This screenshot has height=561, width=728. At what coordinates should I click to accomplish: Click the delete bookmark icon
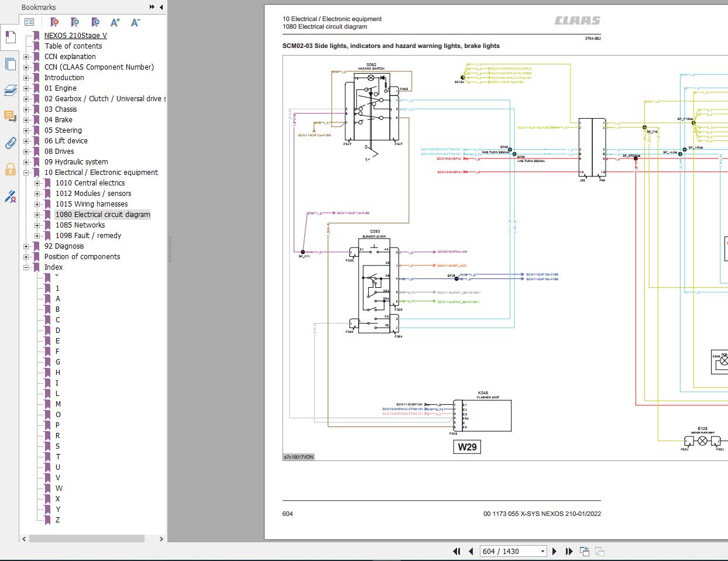tap(54, 22)
